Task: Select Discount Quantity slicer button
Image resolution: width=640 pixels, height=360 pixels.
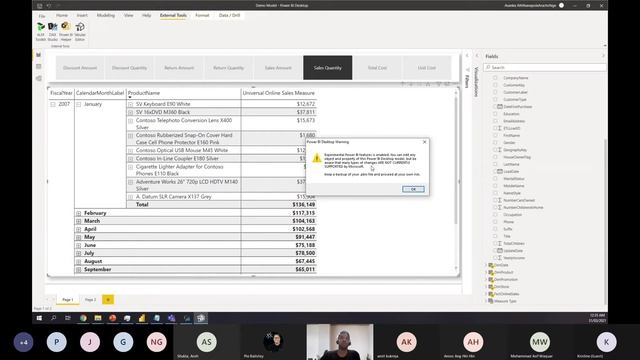Action: click(x=129, y=68)
